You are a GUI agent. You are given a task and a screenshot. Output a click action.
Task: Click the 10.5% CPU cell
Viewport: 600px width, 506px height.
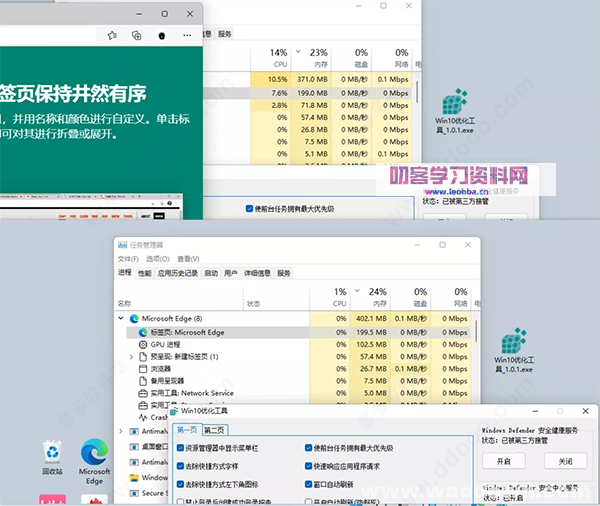271,79
